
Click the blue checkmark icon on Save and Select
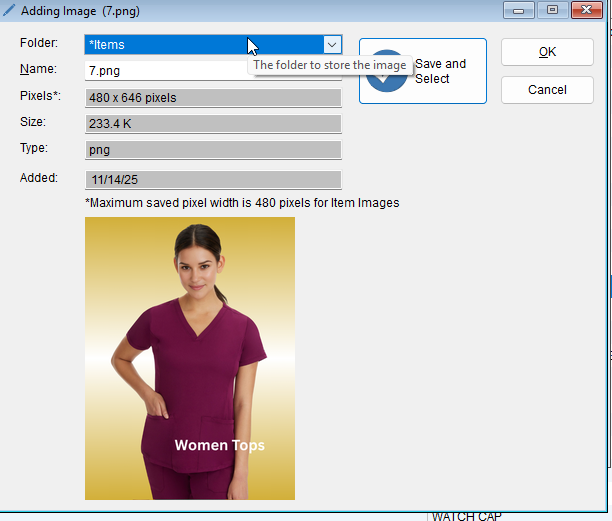click(x=385, y=82)
